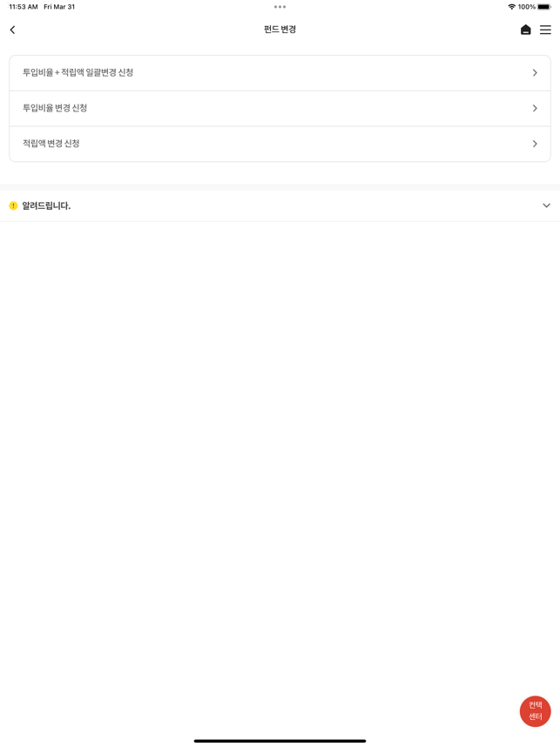Tap the 펀드 변경 page title

click(280, 30)
